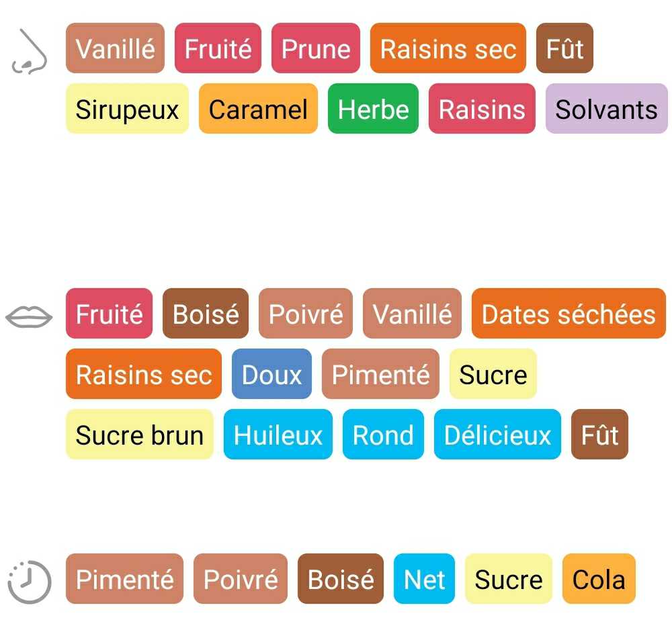The height and width of the screenshot is (628, 672).
Task: Tap the Rond tag
Action: click(383, 435)
